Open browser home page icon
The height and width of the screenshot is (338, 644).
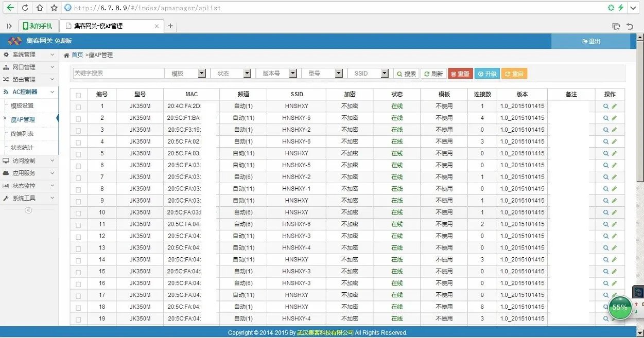point(39,8)
